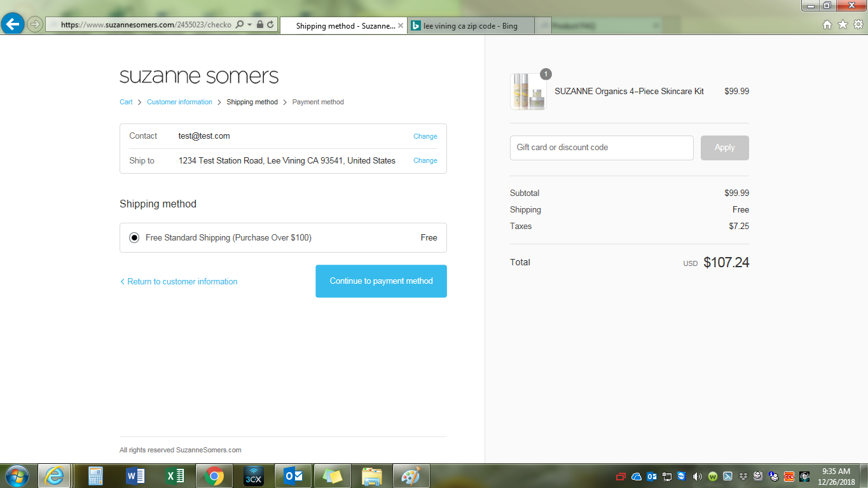Image resolution: width=868 pixels, height=488 pixels.
Task: Click the 1234 Test Station Road address text
Action: pos(287,160)
